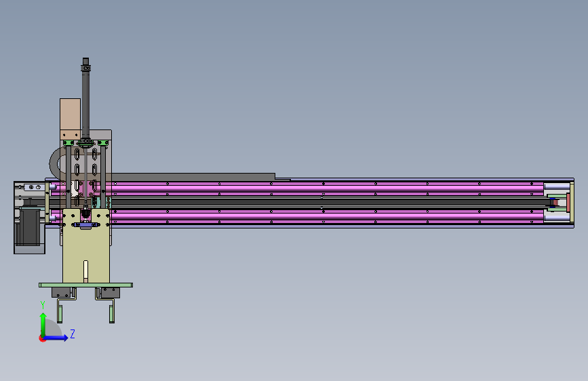Select the "Z" axis label of the triad
Viewport: 588px width, 381px height.
(x=73, y=334)
